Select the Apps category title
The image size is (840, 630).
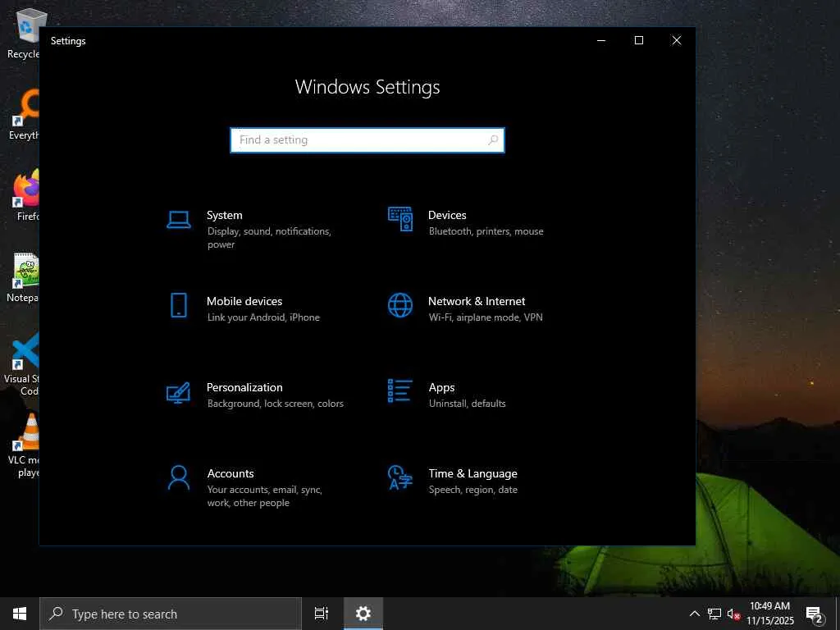[441, 387]
